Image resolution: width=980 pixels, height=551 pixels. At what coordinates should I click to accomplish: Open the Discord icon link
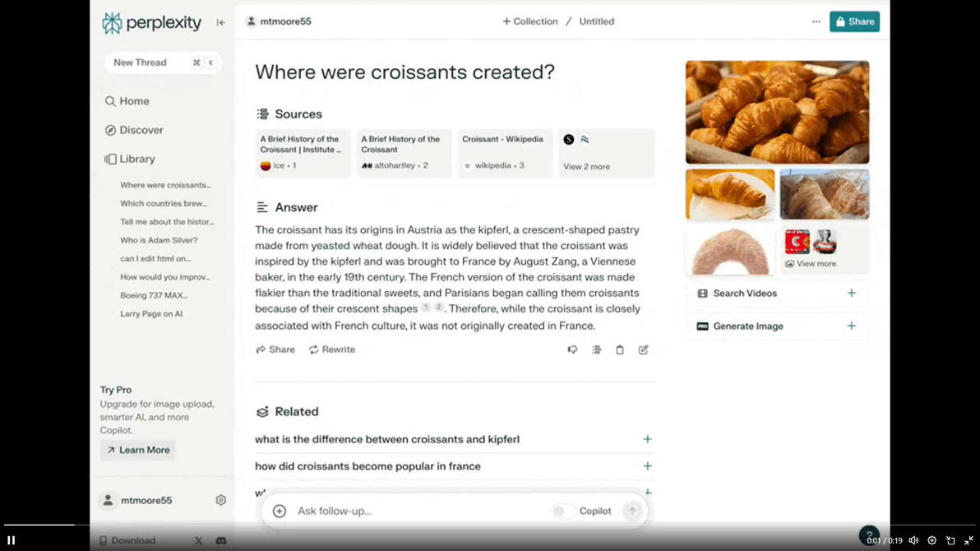[x=221, y=540]
